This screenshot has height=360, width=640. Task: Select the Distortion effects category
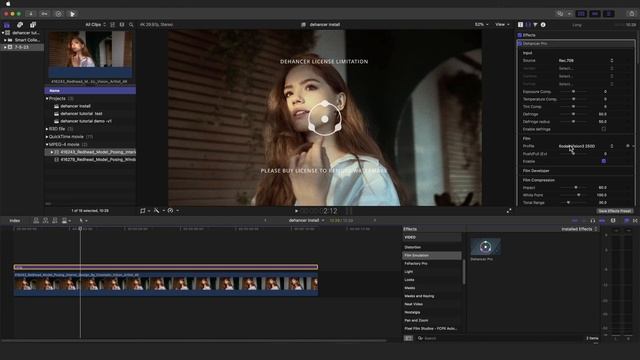[x=432, y=247]
